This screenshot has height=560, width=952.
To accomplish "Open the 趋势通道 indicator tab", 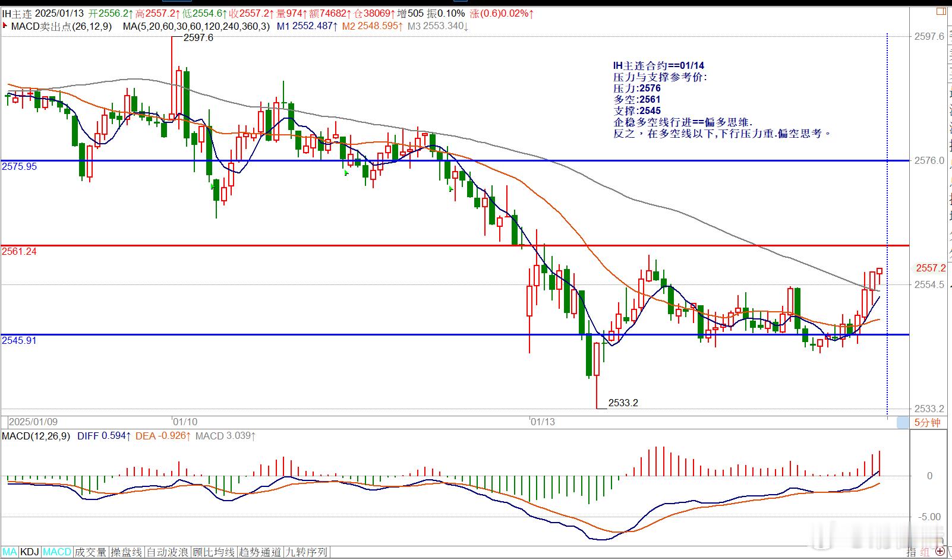I will [x=260, y=552].
